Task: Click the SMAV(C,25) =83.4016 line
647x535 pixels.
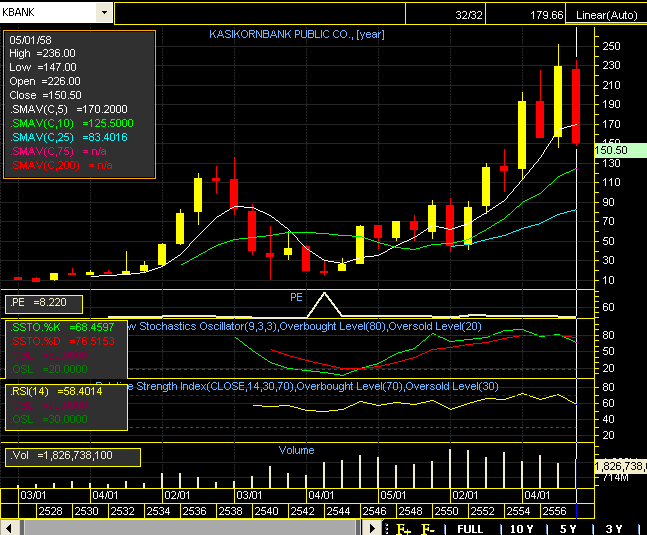Action: (68, 137)
